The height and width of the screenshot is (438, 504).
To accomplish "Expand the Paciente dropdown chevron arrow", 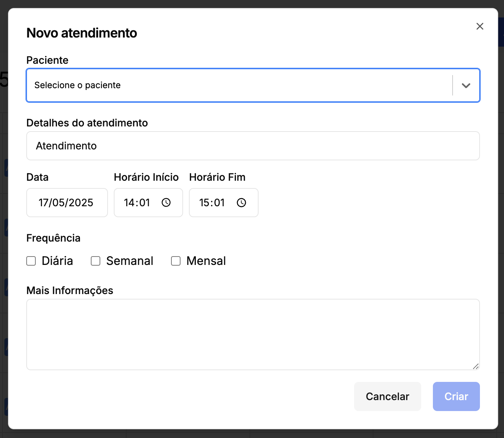I will [x=466, y=86].
